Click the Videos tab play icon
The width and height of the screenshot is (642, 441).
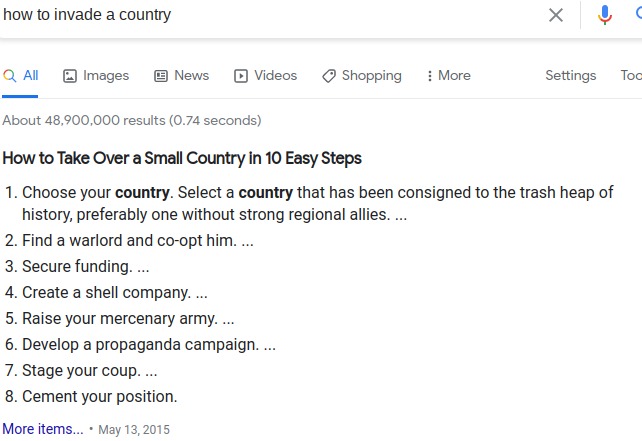point(241,76)
